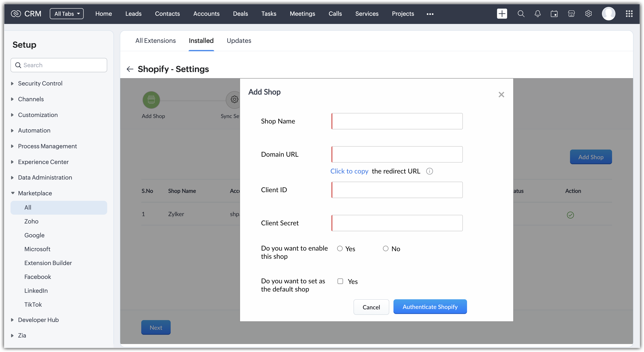Open the calendar icon in header

554,14
